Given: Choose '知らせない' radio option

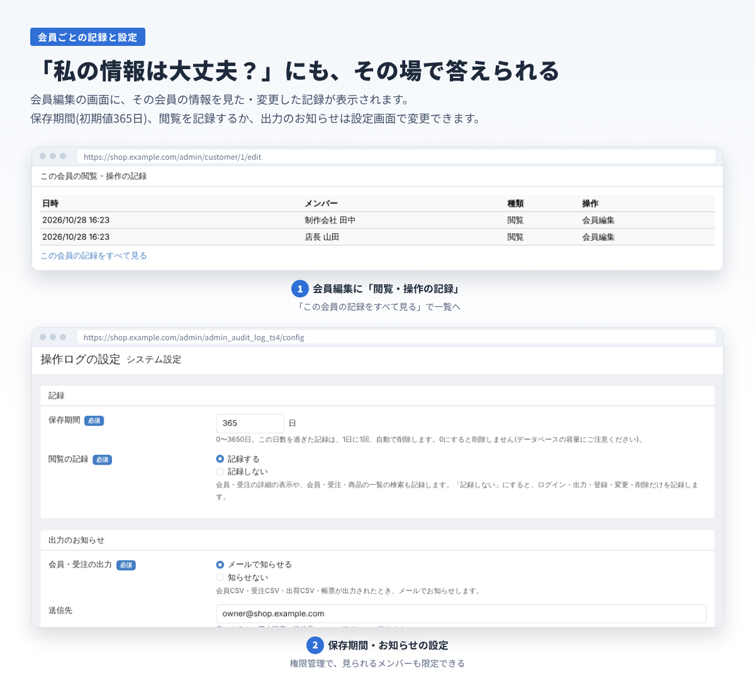Looking at the screenshot, I should (220, 577).
